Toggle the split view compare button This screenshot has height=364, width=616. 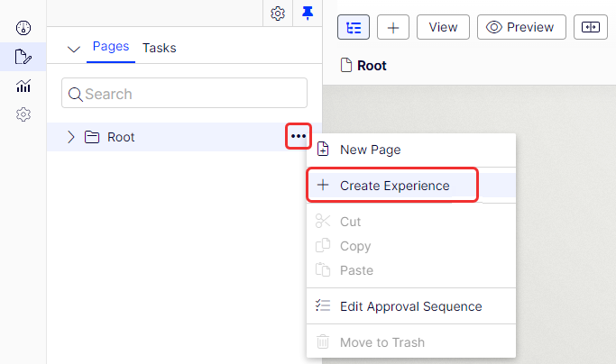pyautogui.click(x=591, y=27)
